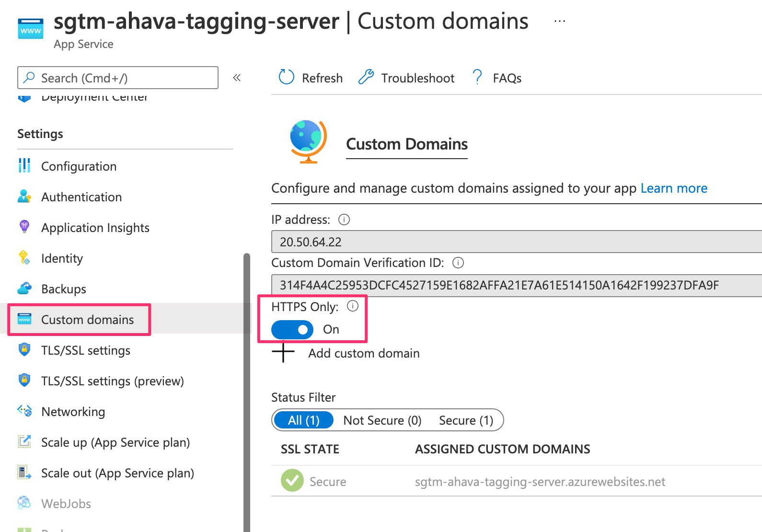This screenshot has width=762, height=532.
Task: Click the IP address field 20.50.64.22
Action: [517, 242]
